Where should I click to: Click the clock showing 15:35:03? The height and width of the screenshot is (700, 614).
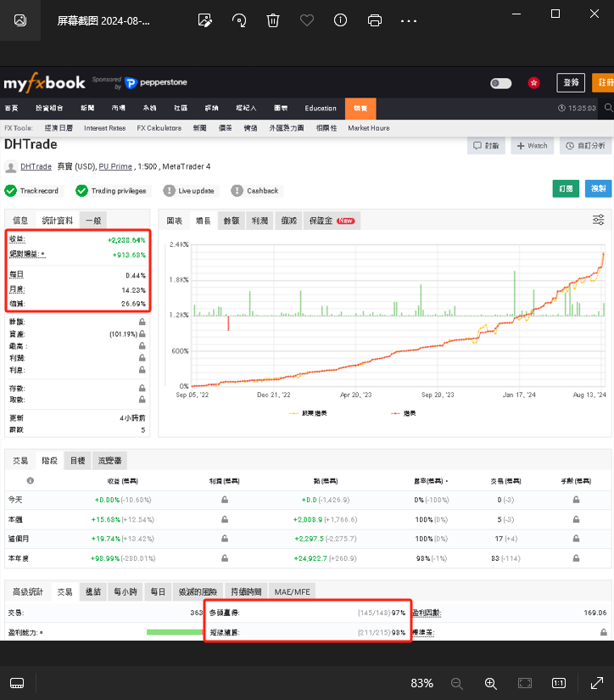click(577, 108)
